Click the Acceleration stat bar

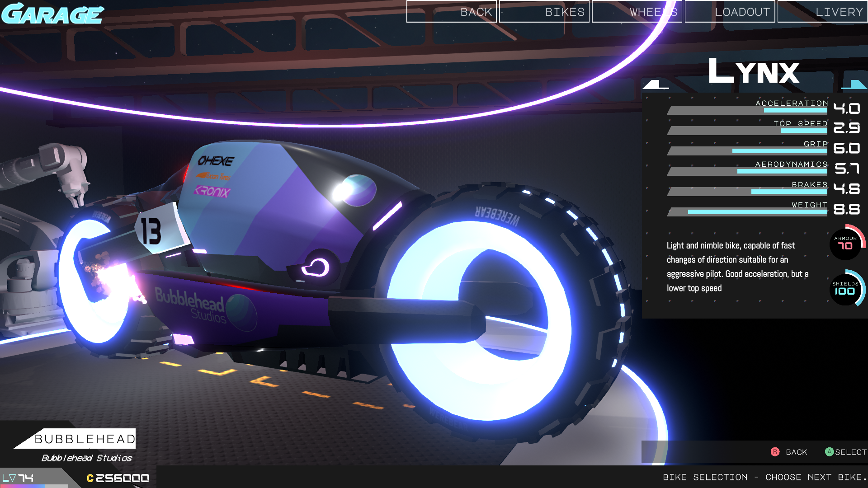point(748,110)
